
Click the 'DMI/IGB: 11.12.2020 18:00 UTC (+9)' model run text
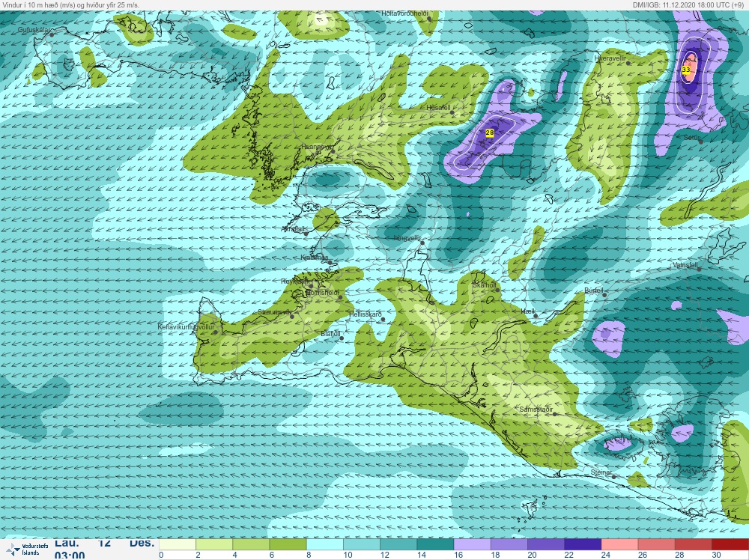click(688, 4)
